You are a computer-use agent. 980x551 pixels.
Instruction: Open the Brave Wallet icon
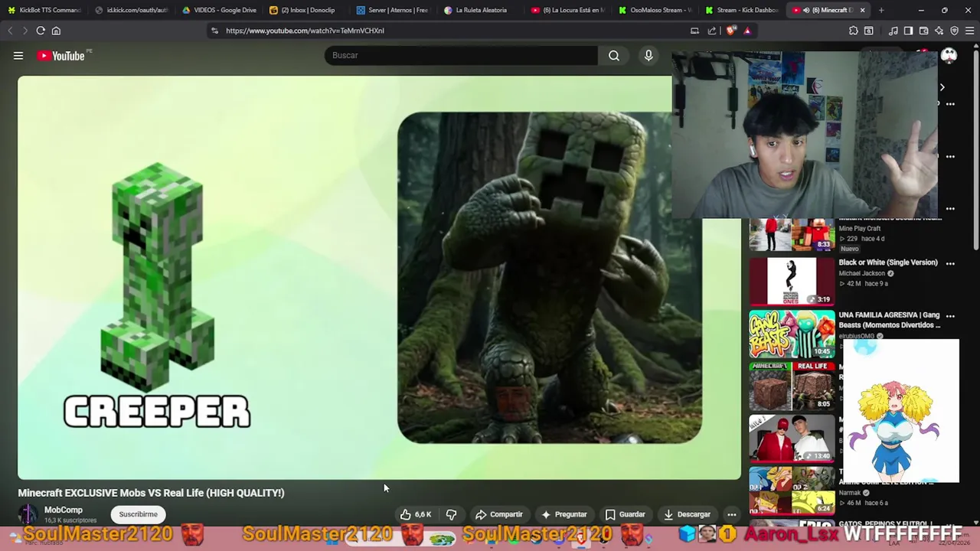[924, 31]
